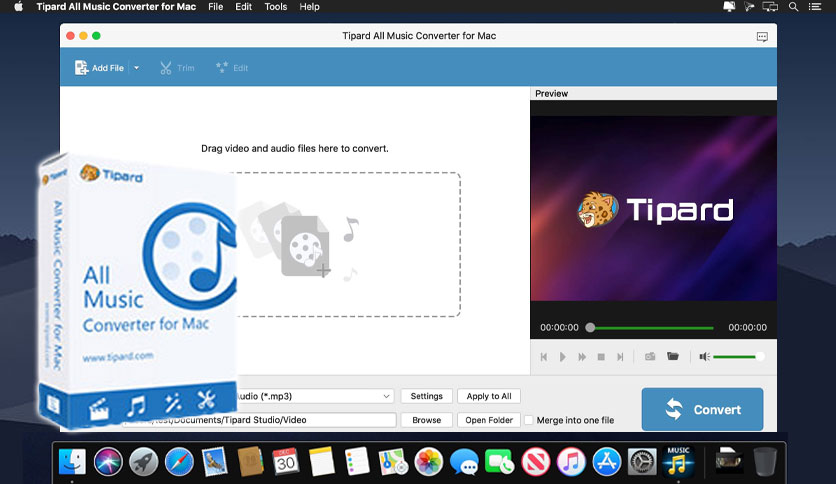Viewport: 836px width, 484px height.
Task: Click the Browse button
Action: pyautogui.click(x=427, y=420)
